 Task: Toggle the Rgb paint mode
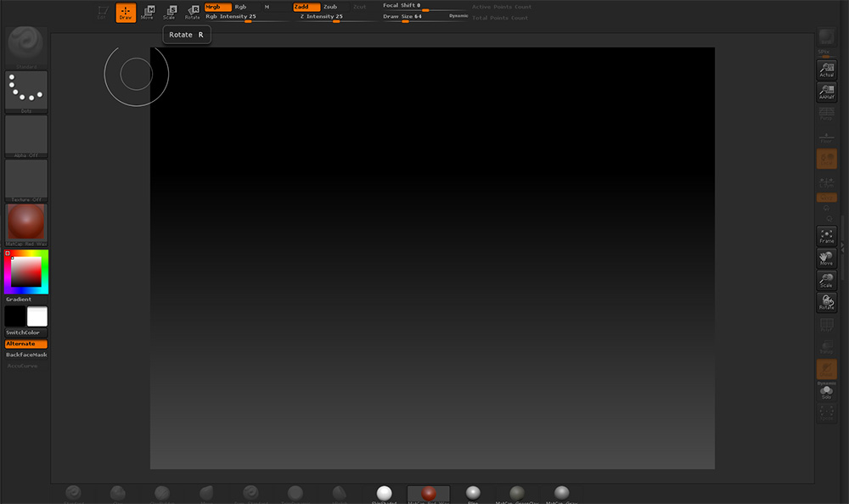click(x=240, y=7)
